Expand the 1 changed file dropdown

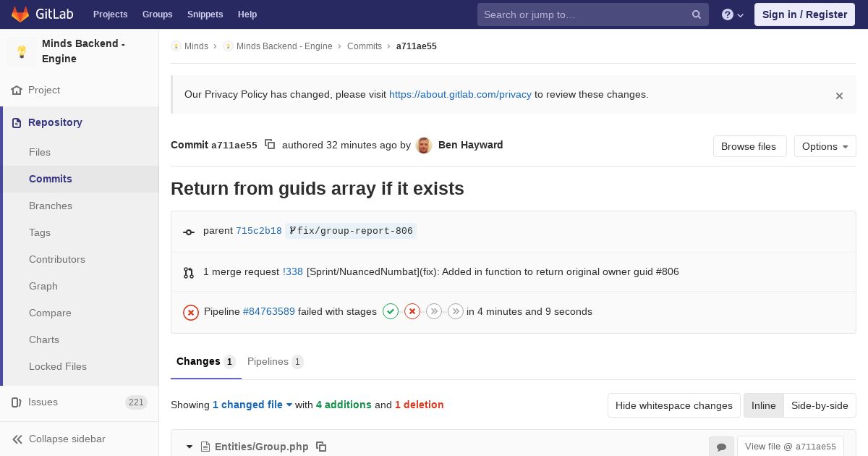pos(252,405)
